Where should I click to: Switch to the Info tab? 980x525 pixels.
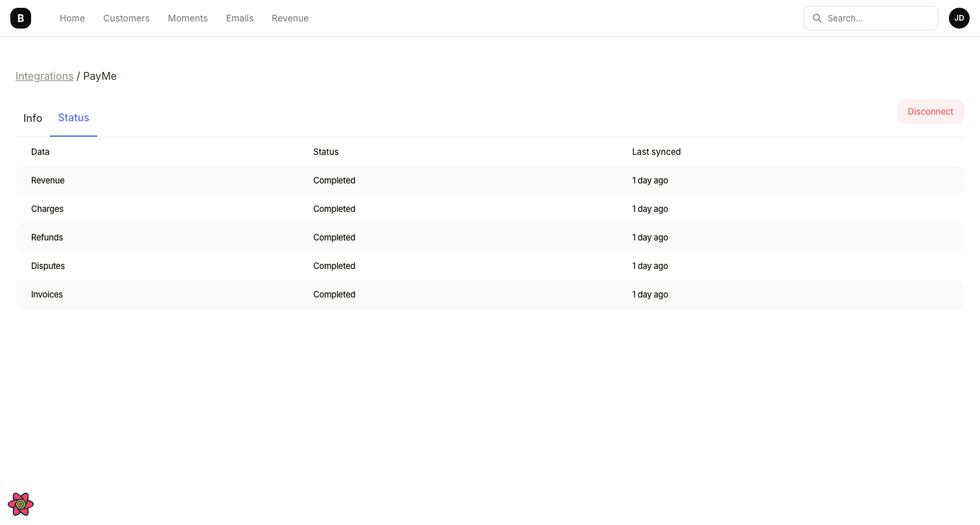pyautogui.click(x=32, y=118)
